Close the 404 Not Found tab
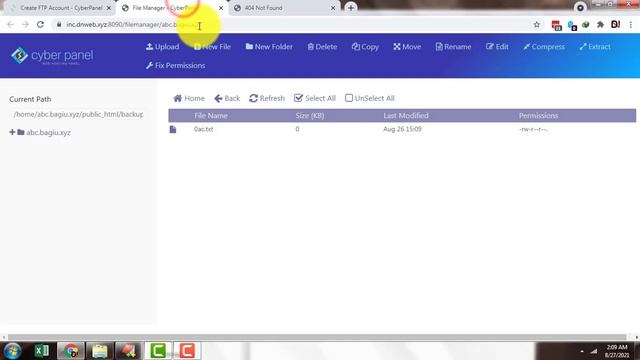This screenshot has height=360, width=640. (x=333, y=8)
